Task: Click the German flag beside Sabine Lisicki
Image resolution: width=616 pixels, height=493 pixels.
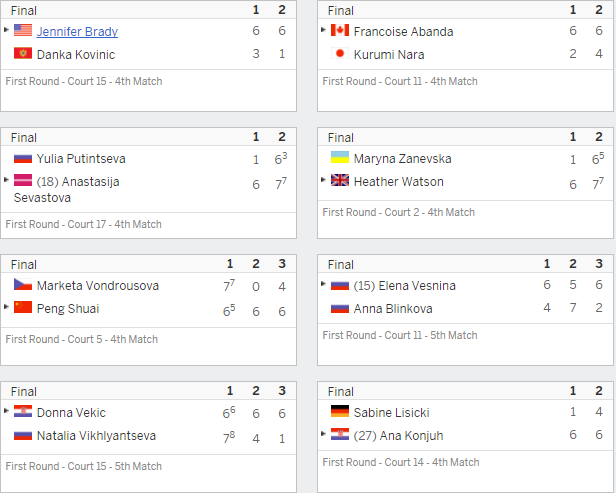Action: (340, 411)
